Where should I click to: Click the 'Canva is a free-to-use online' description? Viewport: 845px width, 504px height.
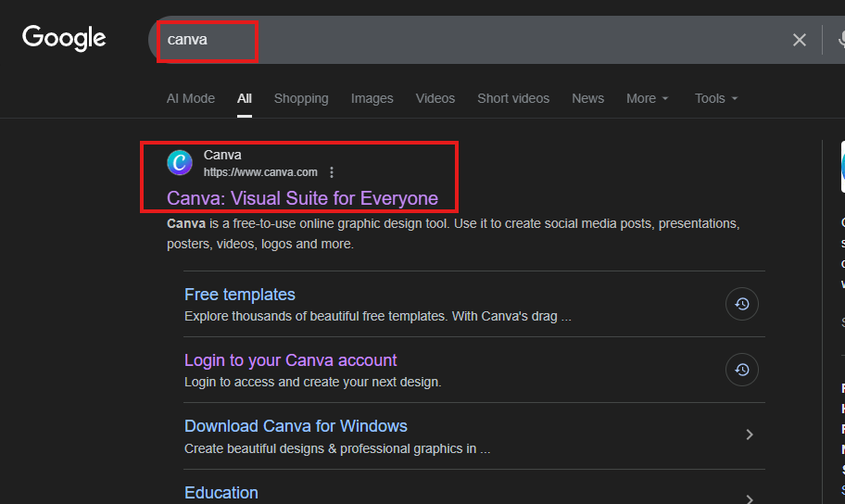(453, 233)
